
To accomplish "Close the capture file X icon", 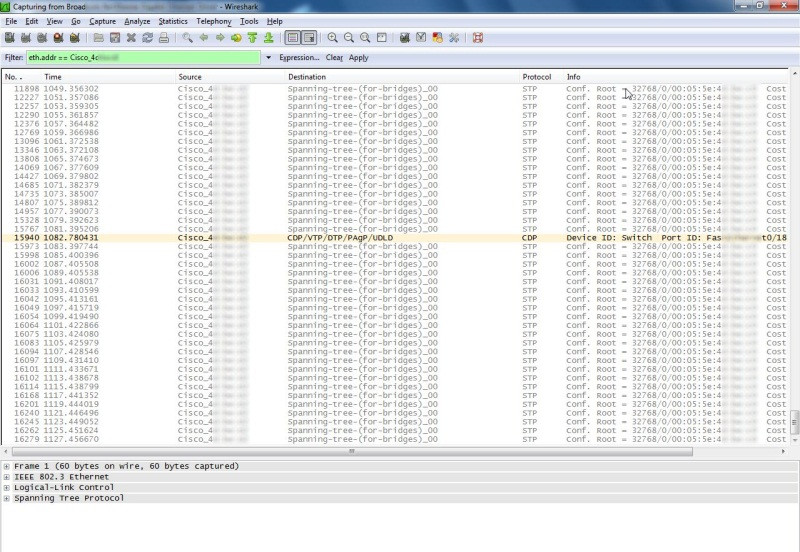I will (x=131, y=38).
